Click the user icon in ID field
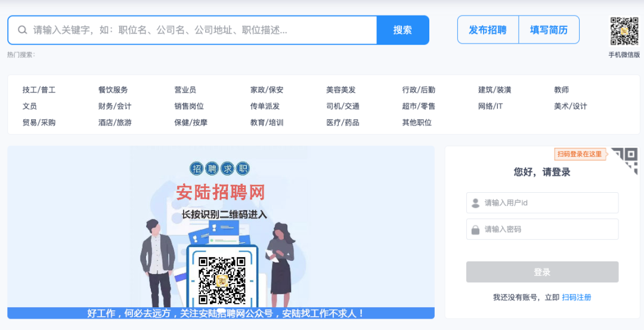Viewport: 644px width, 330px height. point(475,203)
